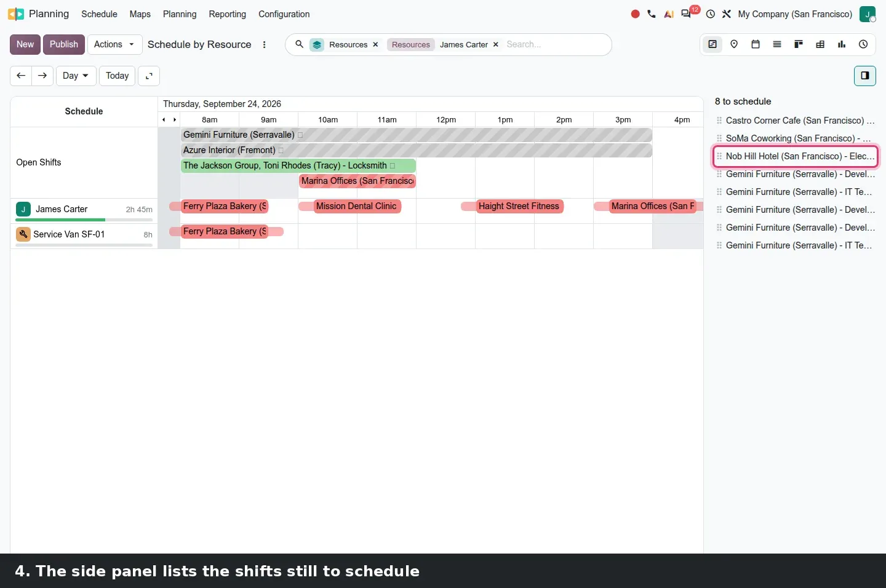Switch to List view
This screenshot has height=588, width=886.
(x=777, y=44)
